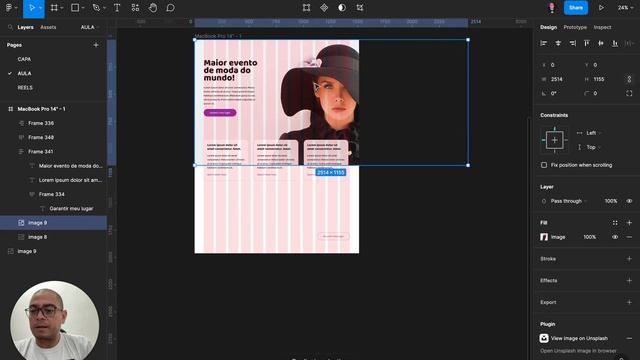This screenshot has width=640, height=360.
Task: Open the zoom level 24% dropdown
Action: pyautogui.click(x=624, y=8)
